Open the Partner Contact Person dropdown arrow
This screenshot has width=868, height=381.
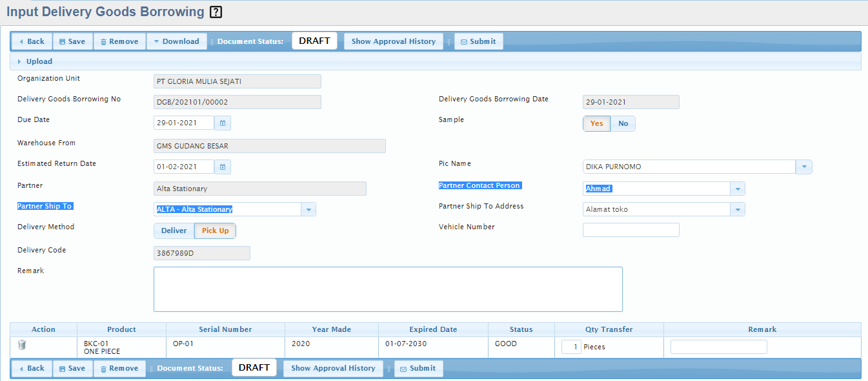point(738,189)
